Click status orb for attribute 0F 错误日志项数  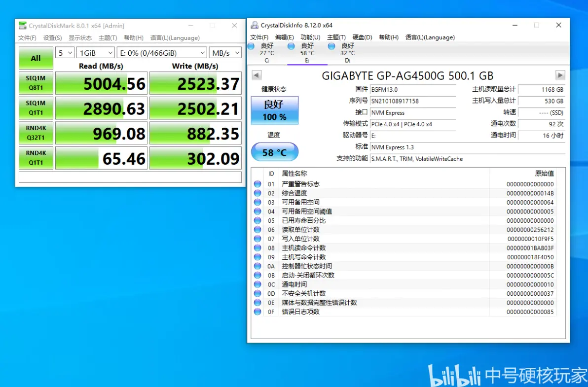point(257,312)
